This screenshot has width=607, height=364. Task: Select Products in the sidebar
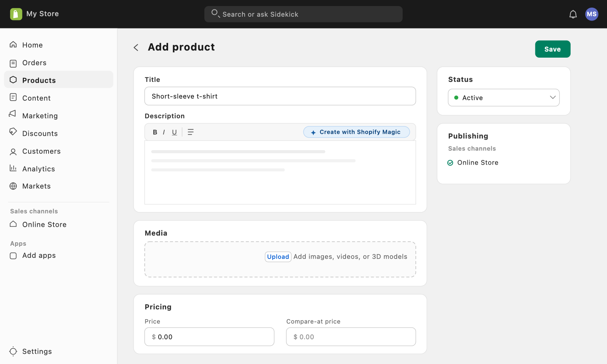(58, 80)
